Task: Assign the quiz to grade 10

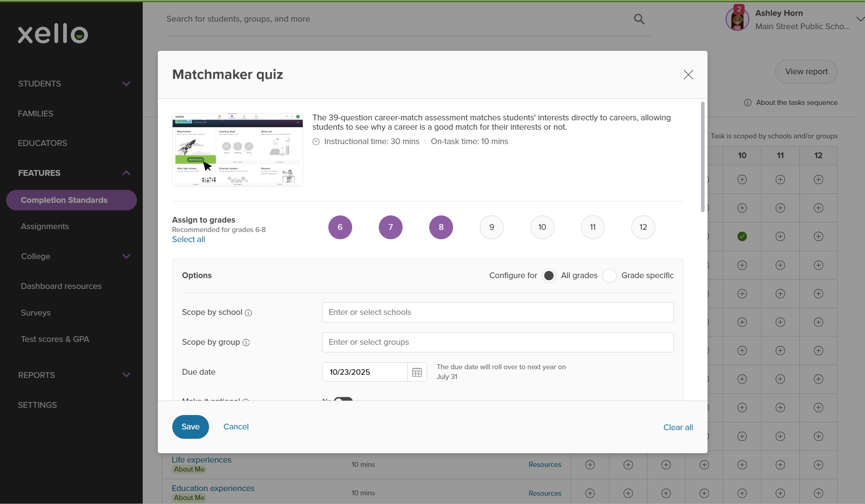Action: pos(542,227)
